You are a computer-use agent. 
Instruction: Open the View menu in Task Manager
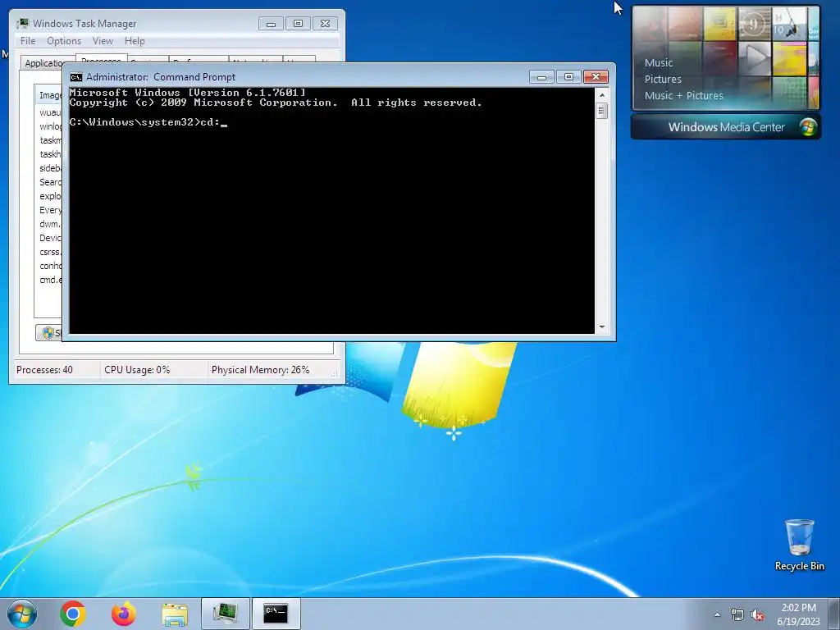[x=103, y=41]
